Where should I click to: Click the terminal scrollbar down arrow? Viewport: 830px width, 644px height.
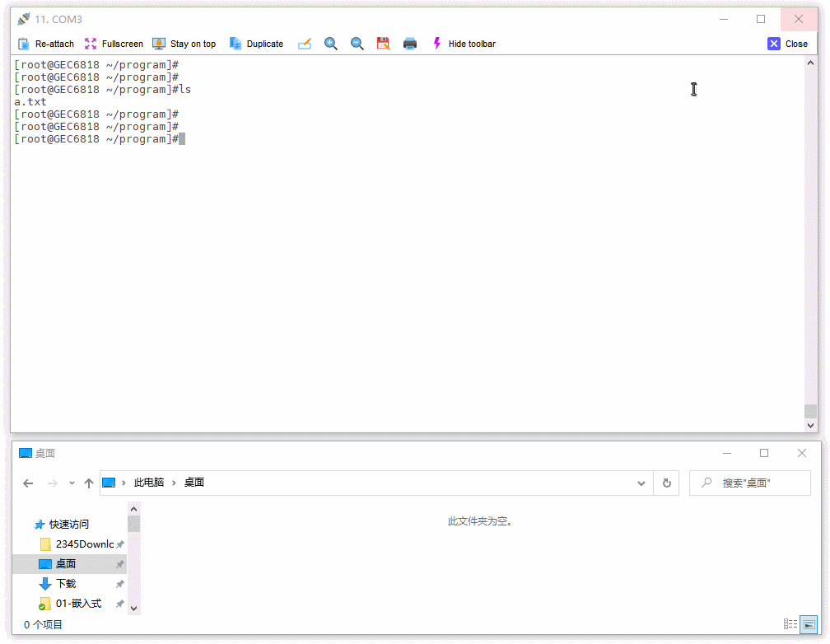click(810, 425)
